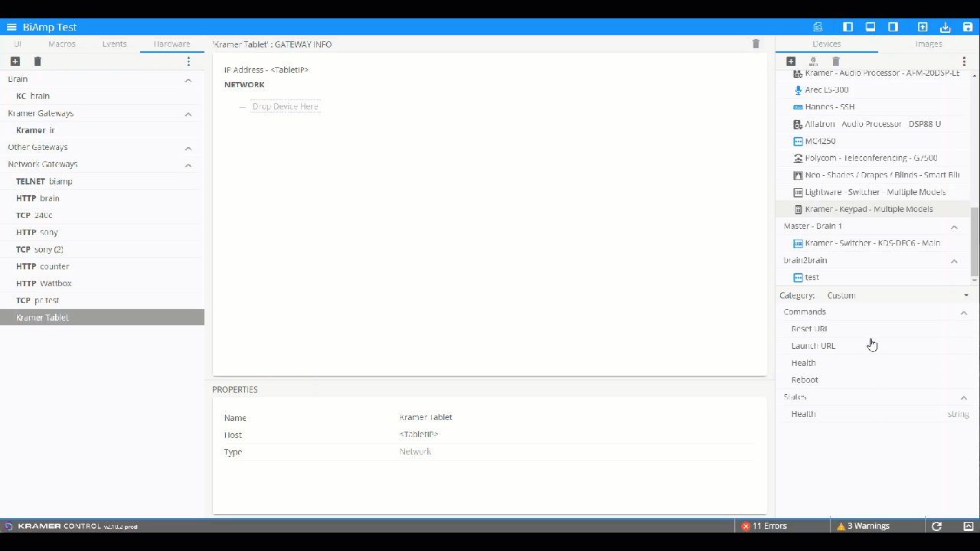Open the Hardware panel three-dot menu
The height and width of the screenshot is (551, 980).
[188, 61]
